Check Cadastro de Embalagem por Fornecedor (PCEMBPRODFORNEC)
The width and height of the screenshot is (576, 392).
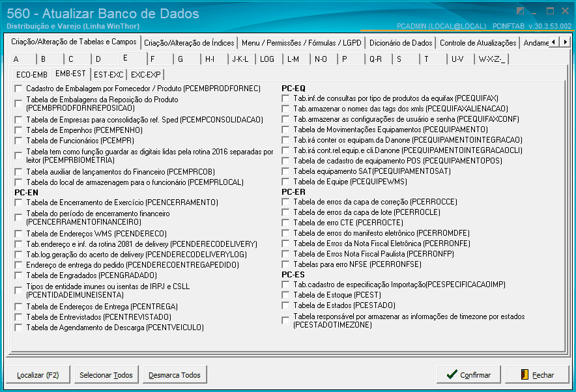(x=18, y=89)
